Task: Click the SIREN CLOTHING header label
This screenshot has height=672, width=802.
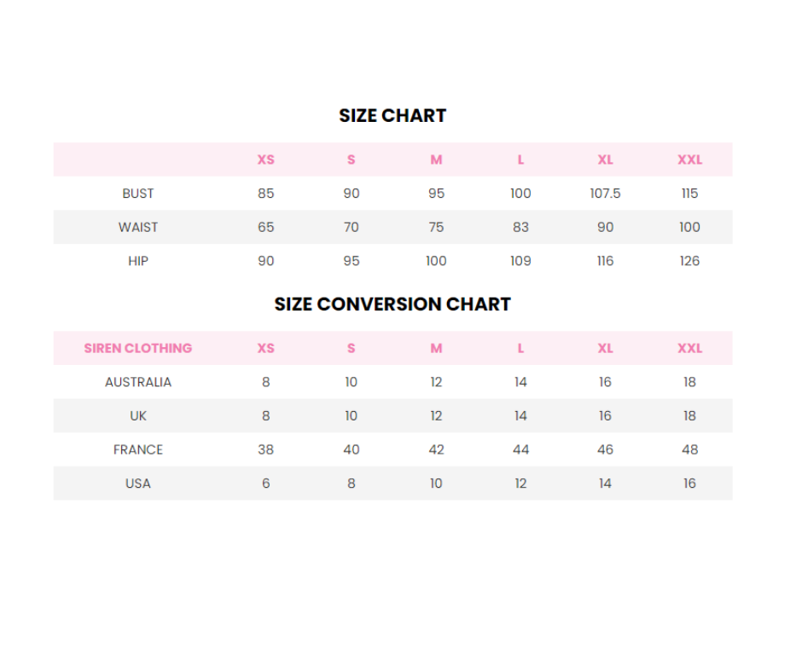Action: coord(137,348)
